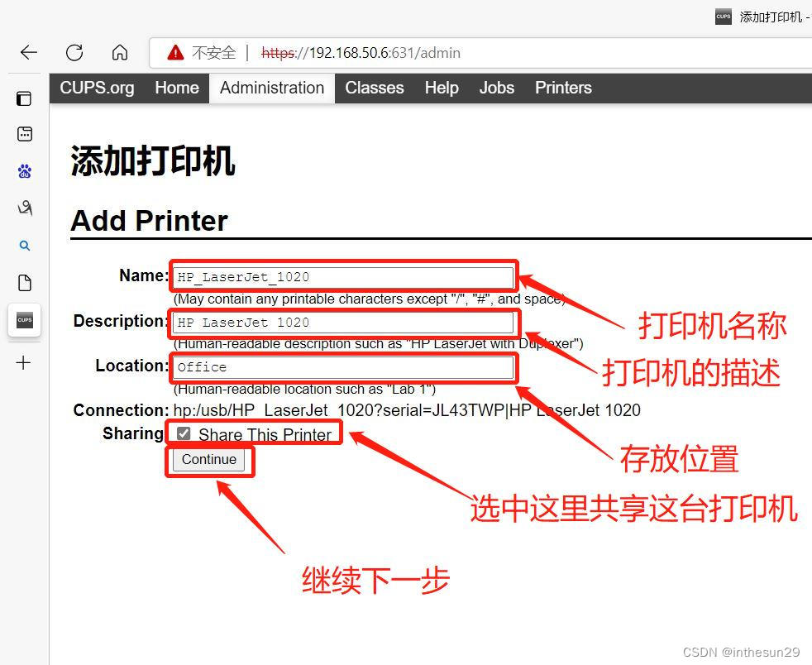Viewport: 812px width, 665px height.
Task: Click the 添加打印机 tab title text
Action: (x=771, y=17)
